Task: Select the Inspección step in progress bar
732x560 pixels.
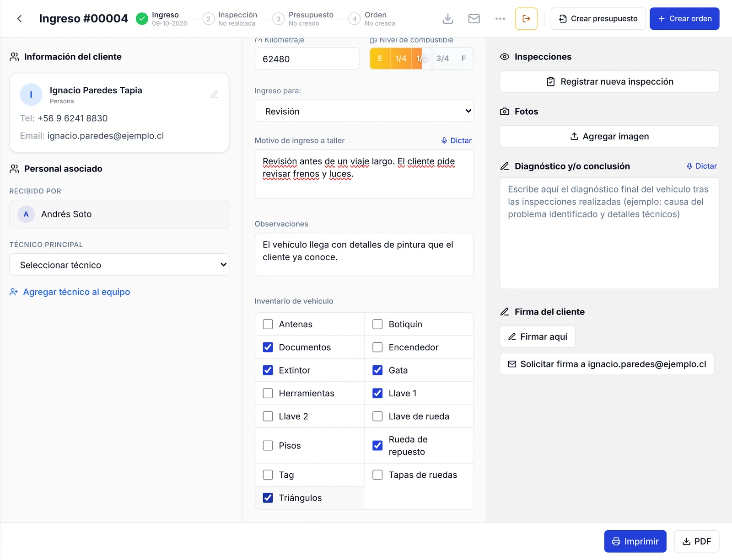Action: [231, 19]
